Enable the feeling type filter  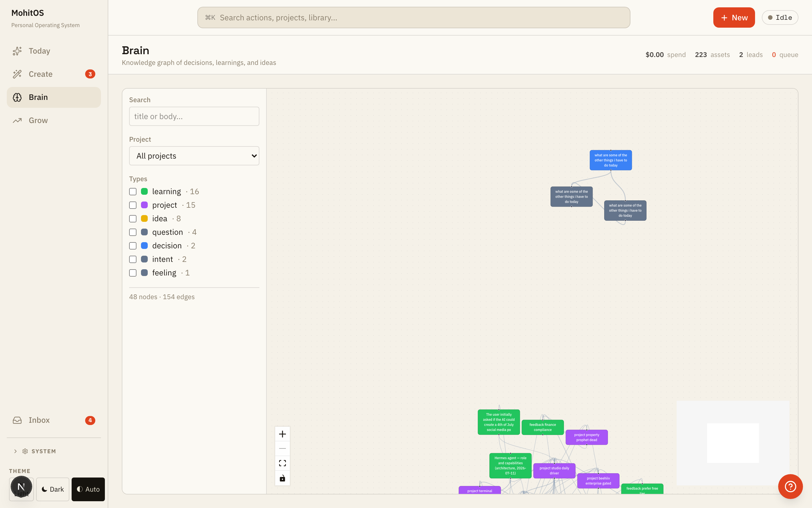[x=133, y=273]
